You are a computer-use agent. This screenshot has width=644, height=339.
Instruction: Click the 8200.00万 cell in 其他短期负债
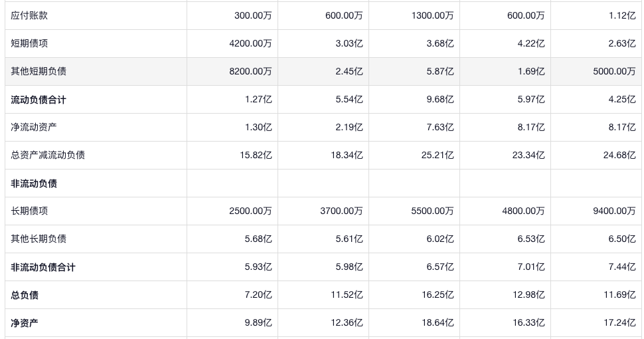(x=250, y=71)
